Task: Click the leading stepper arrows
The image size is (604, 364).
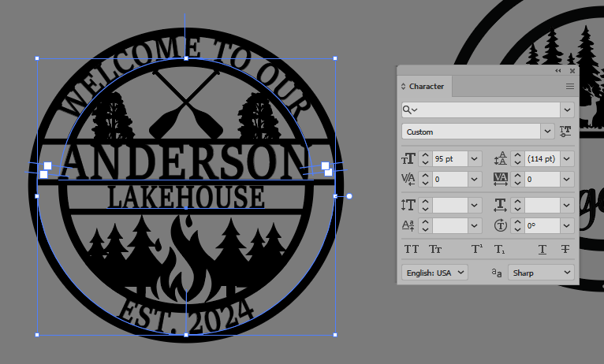Action: [517, 159]
